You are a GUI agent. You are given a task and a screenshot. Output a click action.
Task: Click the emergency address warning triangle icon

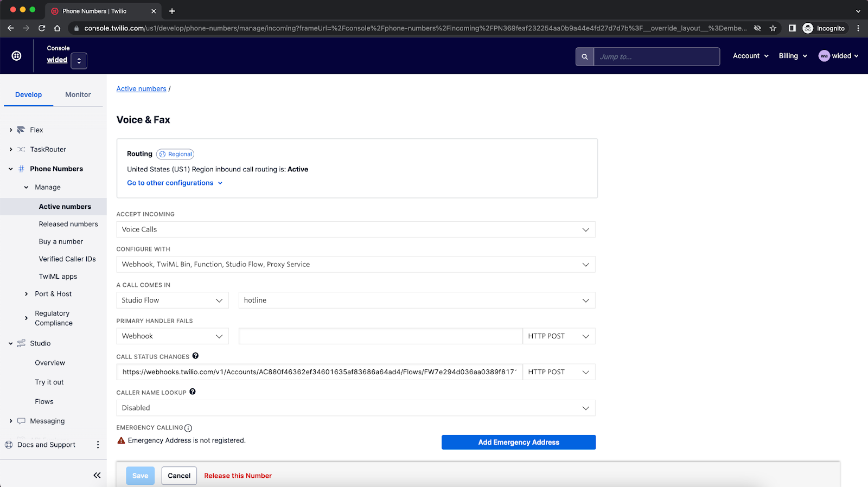(x=122, y=441)
